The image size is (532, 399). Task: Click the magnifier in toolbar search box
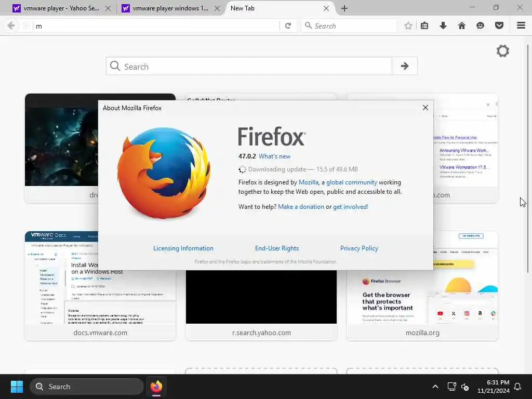pyautogui.click(x=308, y=26)
